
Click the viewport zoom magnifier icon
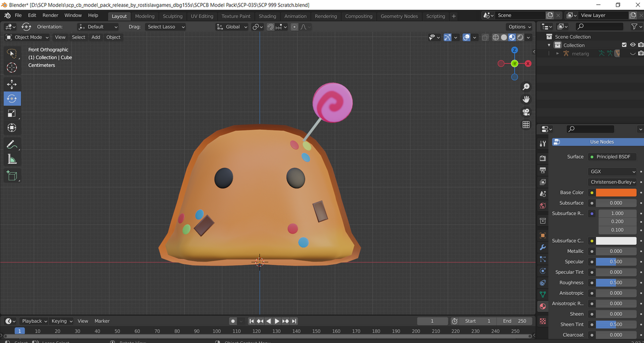[x=526, y=87]
